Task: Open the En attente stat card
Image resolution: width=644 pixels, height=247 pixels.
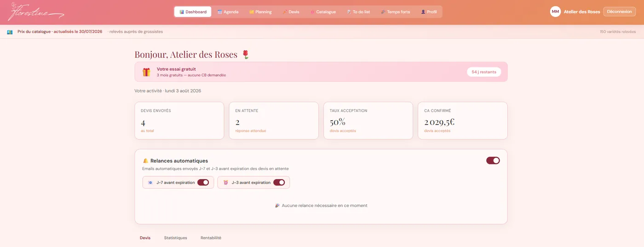Action: tap(274, 121)
